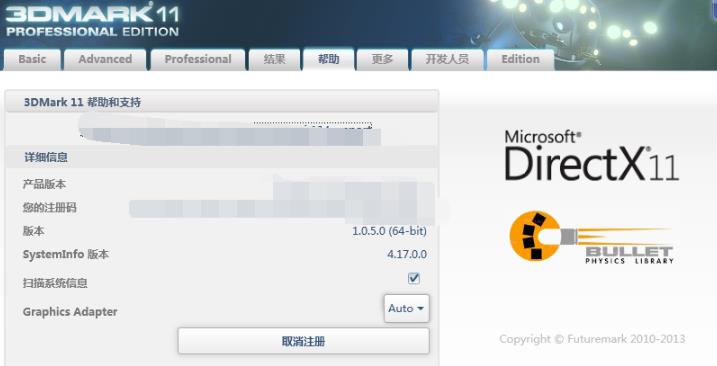This screenshot has width=717, height=366.
Task: Click the 取消注册 button
Action: pyautogui.click(x=304, y=341)
